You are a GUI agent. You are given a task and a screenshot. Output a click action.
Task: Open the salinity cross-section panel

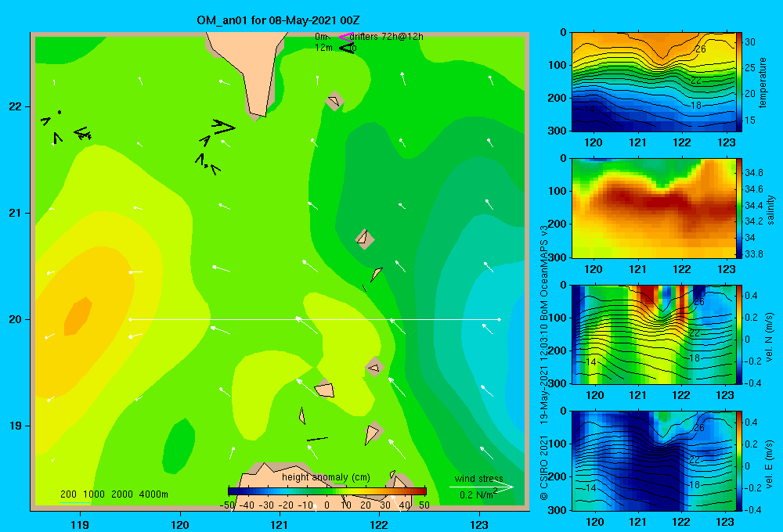pyautogui.click(x=653, y=208)
